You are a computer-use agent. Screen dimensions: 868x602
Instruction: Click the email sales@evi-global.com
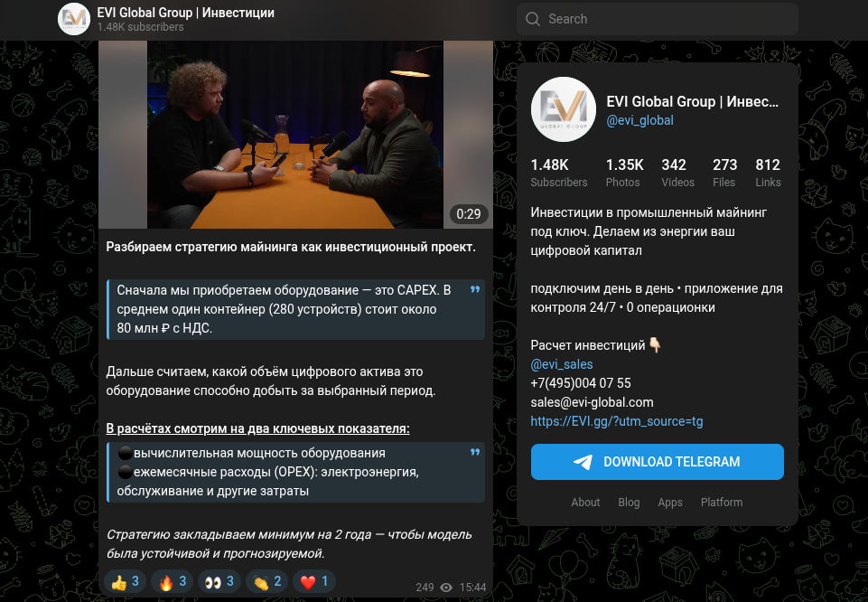coord(592,402)
